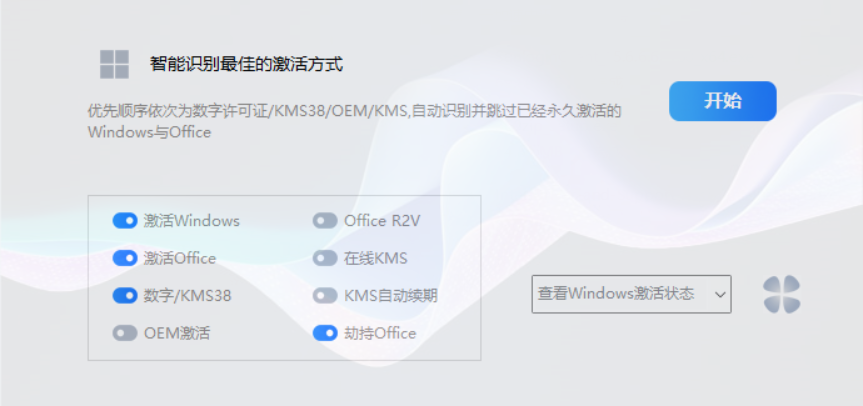Toggle off the 数字/KMS38 switch

[x=125, y=296]
